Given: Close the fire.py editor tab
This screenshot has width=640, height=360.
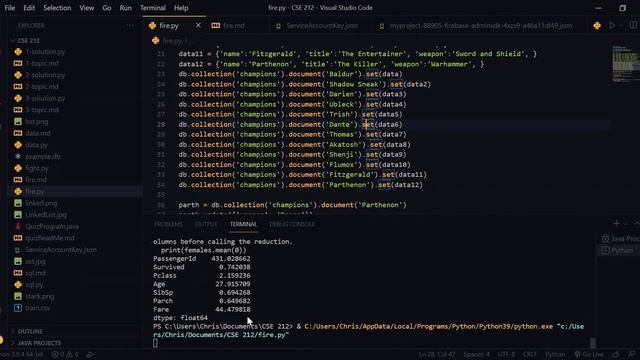Looking at the screenshot, I should pyautogui.click(x=198, y=25).
